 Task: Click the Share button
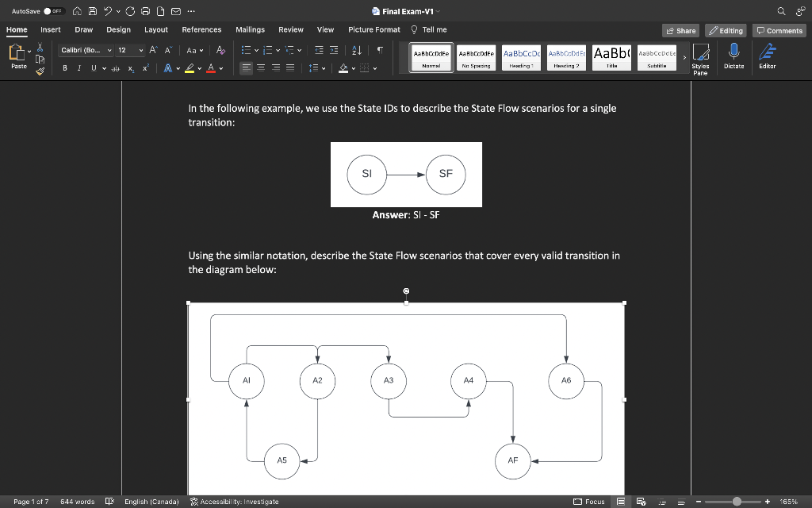click(x=680, y=29)
